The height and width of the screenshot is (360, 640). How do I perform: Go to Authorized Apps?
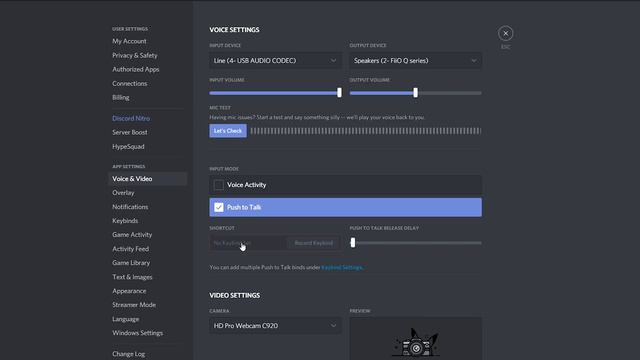coord(136,69)
